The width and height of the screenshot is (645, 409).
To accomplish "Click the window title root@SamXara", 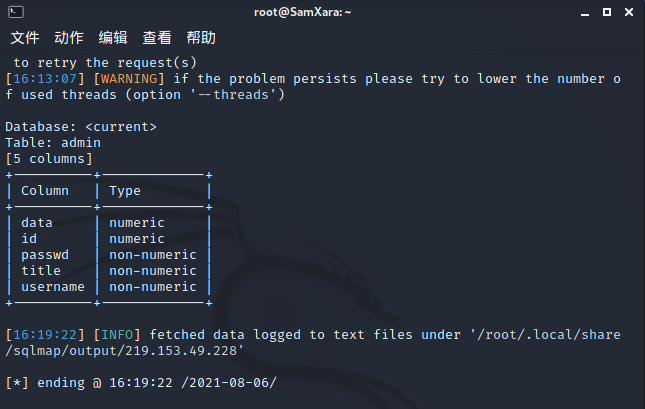I will point(302,12).
